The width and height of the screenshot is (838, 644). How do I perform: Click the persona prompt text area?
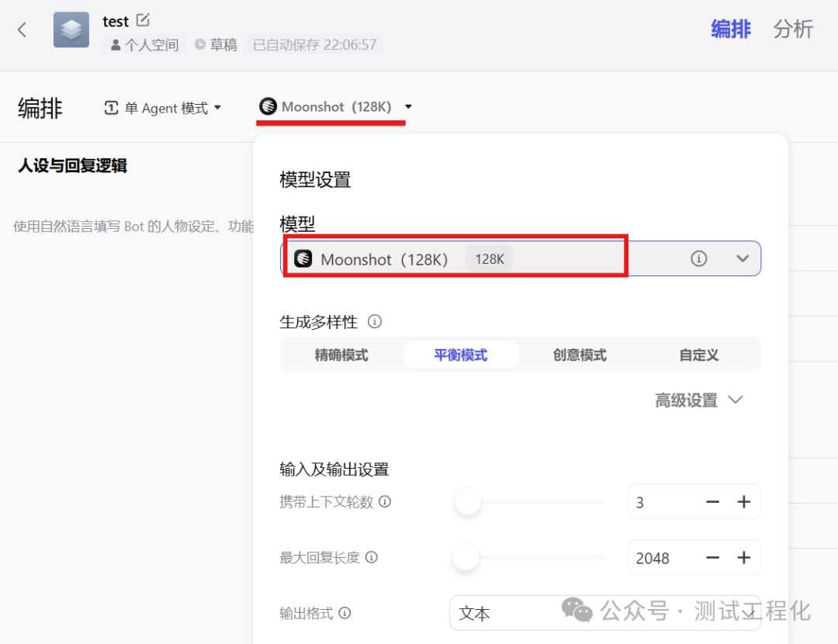tap(133, 226)
